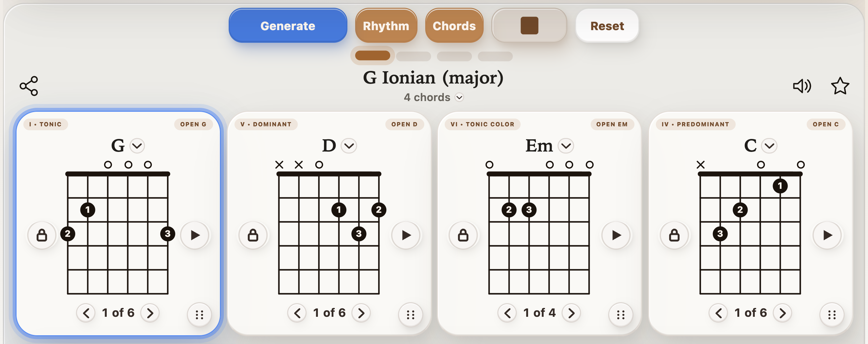Select the second progress bar segment
The height and width of the screenshot is (344, 868).
click(414, 56)
